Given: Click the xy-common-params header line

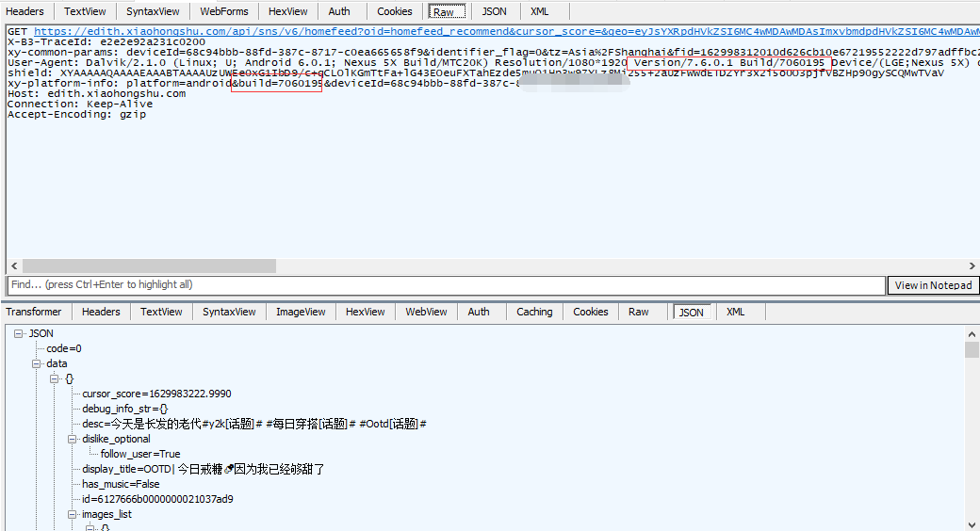Looking at the screenshot, I should pos(494,52).
